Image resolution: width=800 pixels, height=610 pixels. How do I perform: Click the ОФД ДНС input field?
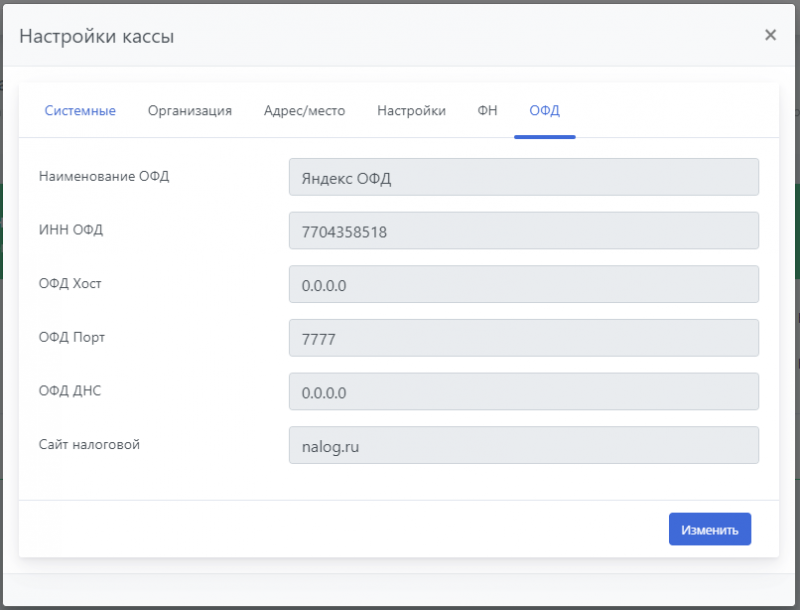523,392
